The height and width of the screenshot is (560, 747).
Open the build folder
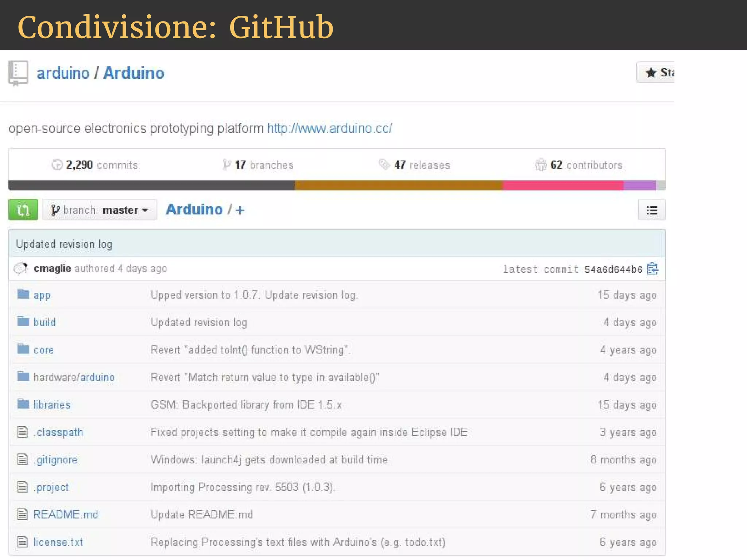coord(44,322)
